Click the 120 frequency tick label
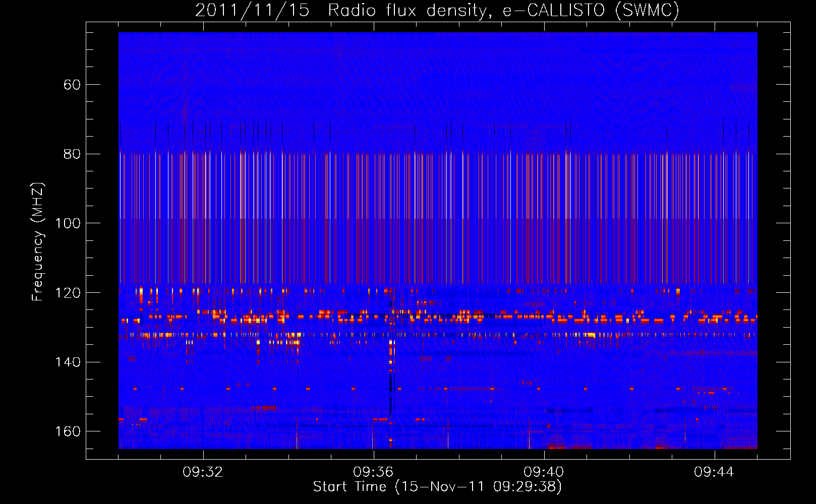 tap(68, 293)
